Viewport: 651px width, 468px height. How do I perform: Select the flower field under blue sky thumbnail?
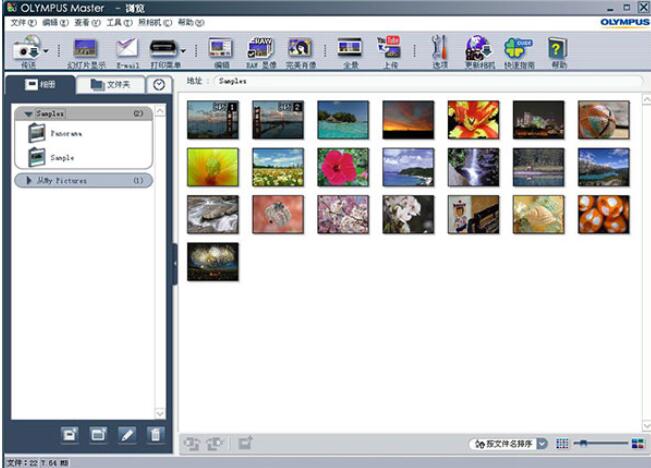click(278, 167)
